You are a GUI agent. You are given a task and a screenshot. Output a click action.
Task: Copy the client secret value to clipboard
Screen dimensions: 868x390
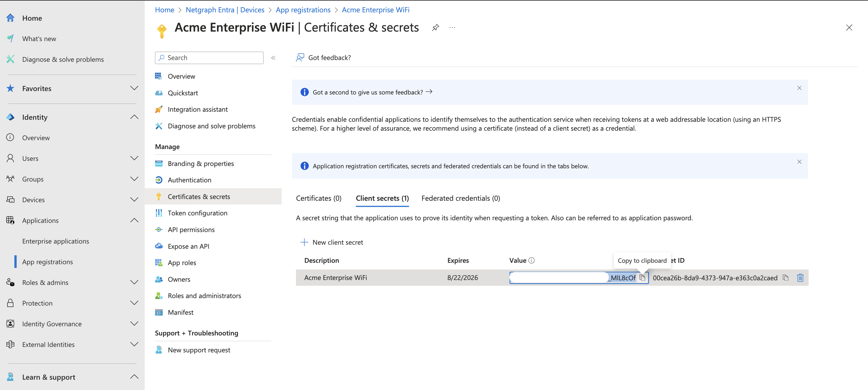pyautogui.click(x=642, y=278)
